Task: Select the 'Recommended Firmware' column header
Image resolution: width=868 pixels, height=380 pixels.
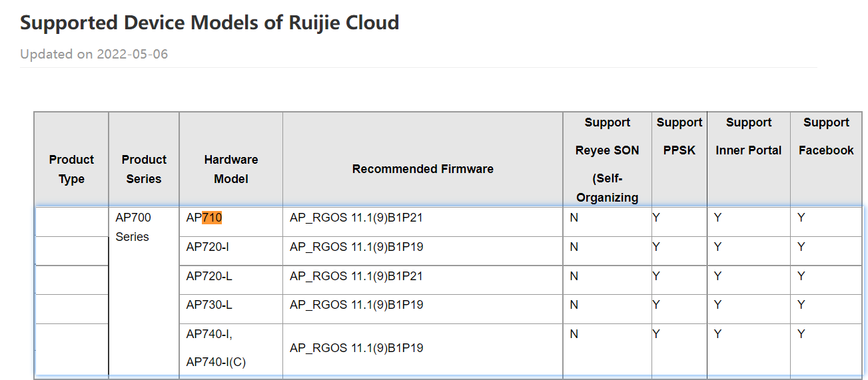Action: click(x=422, y=169)
